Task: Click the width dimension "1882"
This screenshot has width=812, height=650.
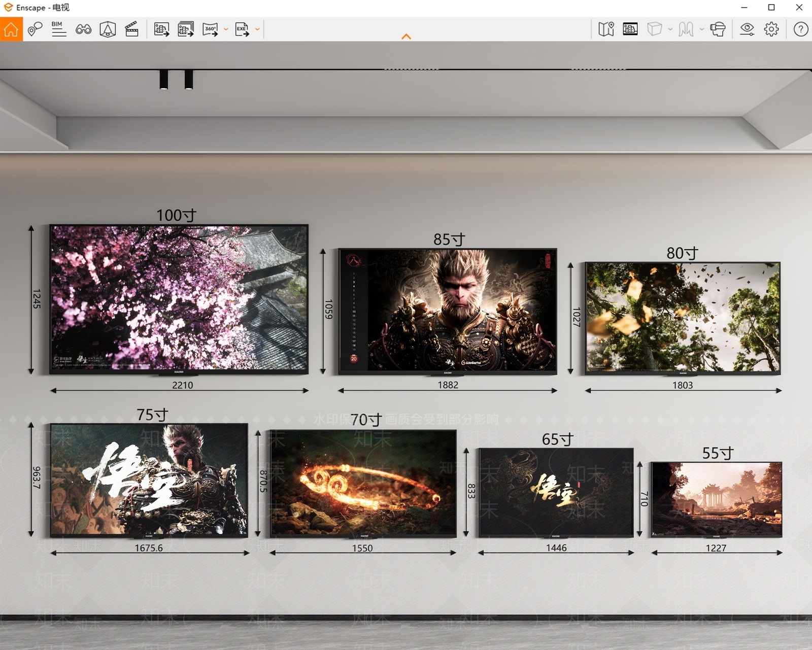Action: 448,385
